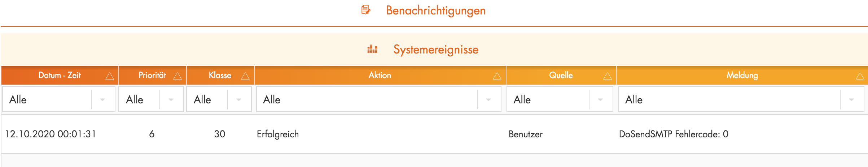Click the Priorität sort triangle icon
This screenshot has width=868, height=167.
pyautogui.click(x=177, y=76)
